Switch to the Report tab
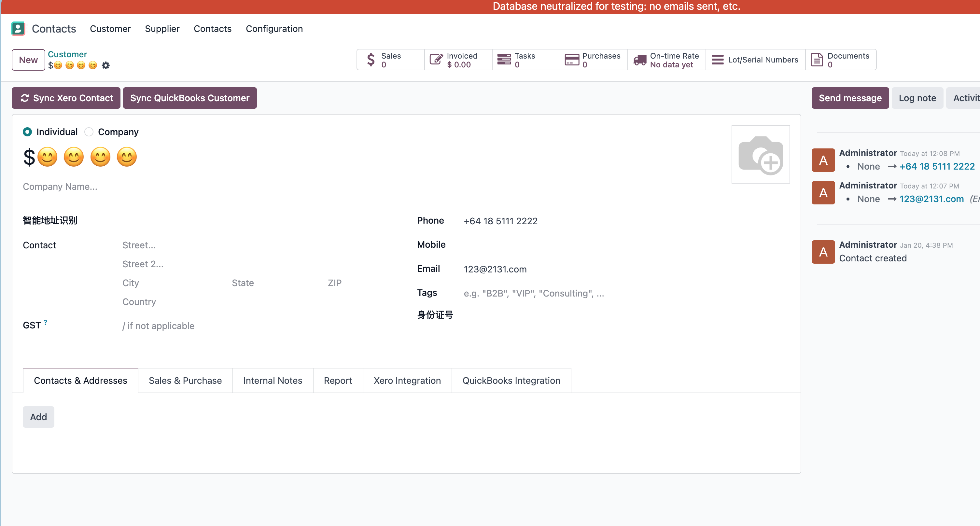Viewport: 980px width, 526px height. click(338, 380)
